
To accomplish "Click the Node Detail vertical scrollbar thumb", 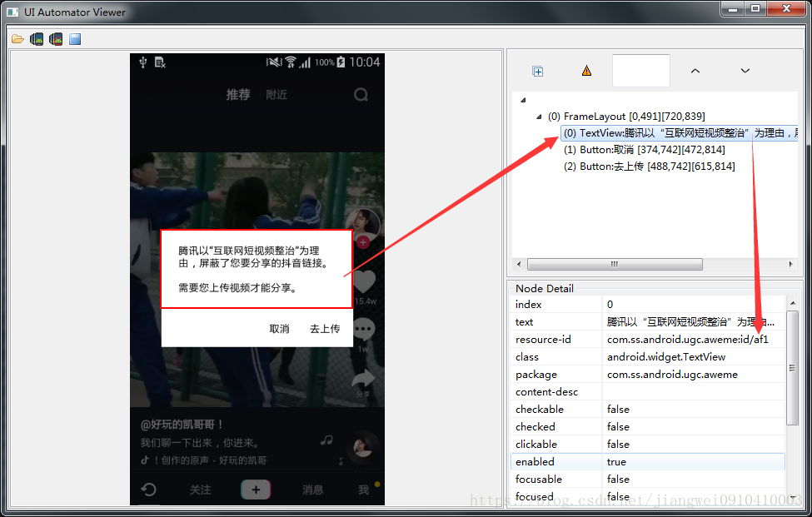I will [792, 367].
